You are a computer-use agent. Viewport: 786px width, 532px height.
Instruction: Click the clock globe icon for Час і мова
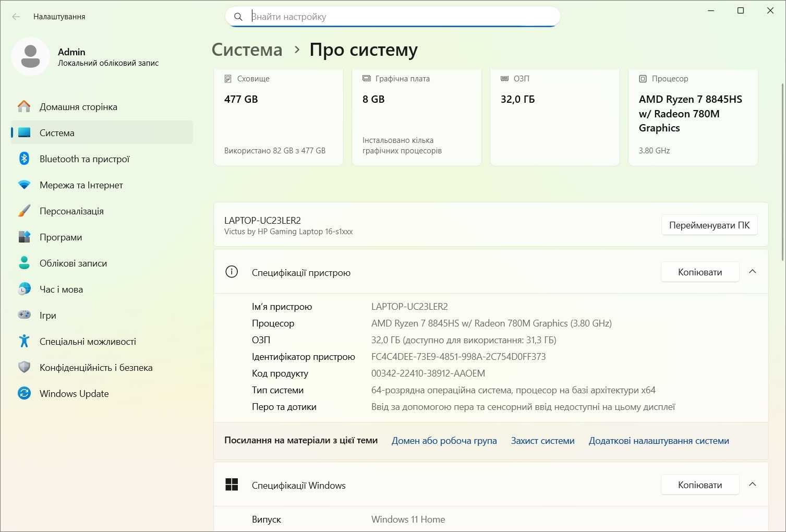tap(24, 289)
